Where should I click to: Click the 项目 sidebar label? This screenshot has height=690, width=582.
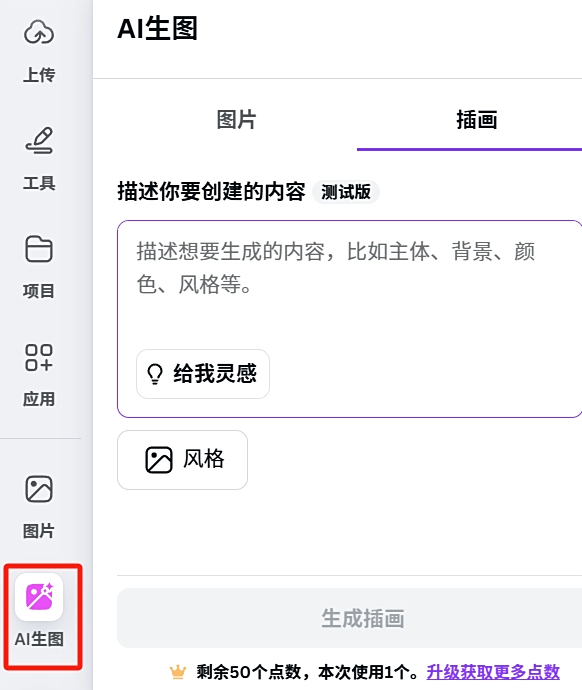point(39,291)
